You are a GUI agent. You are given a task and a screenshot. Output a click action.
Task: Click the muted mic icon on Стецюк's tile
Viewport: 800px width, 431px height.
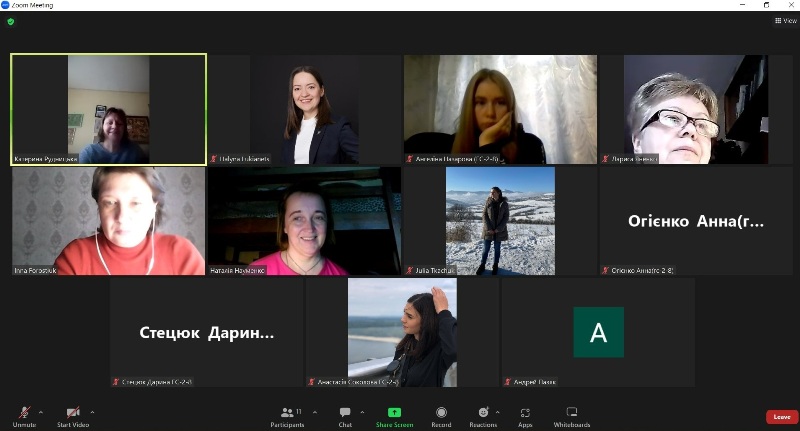116,382
